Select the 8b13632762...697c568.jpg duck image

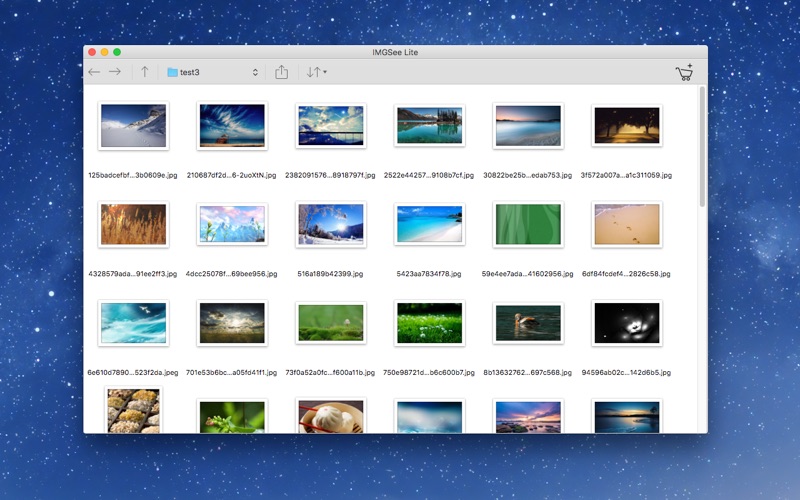[528, 323]
